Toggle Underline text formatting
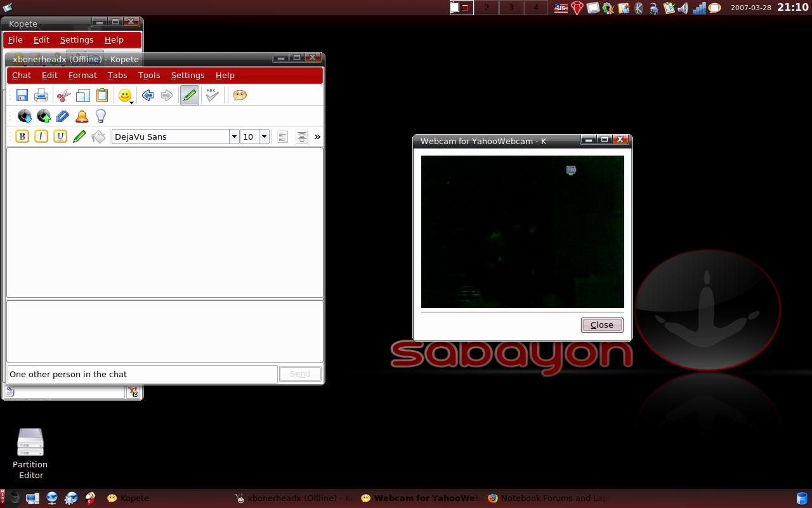 pyautogui.click(x=60, y=137)
